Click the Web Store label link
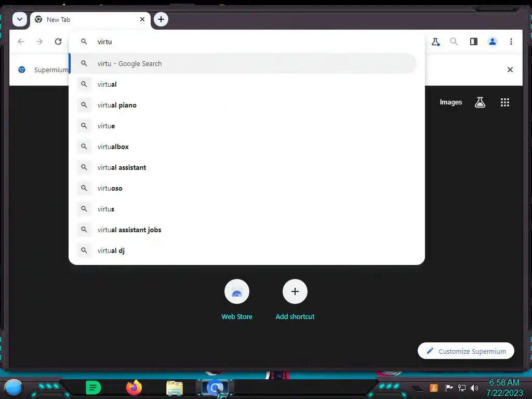Image resolution: width=532 pixels, height=399 pixels. point(237,316)
